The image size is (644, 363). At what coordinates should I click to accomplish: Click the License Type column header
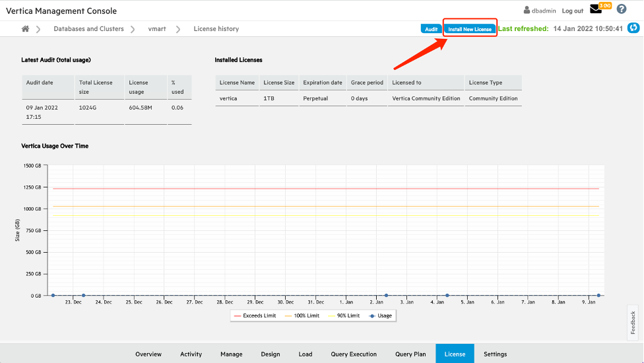coord(494,82)
